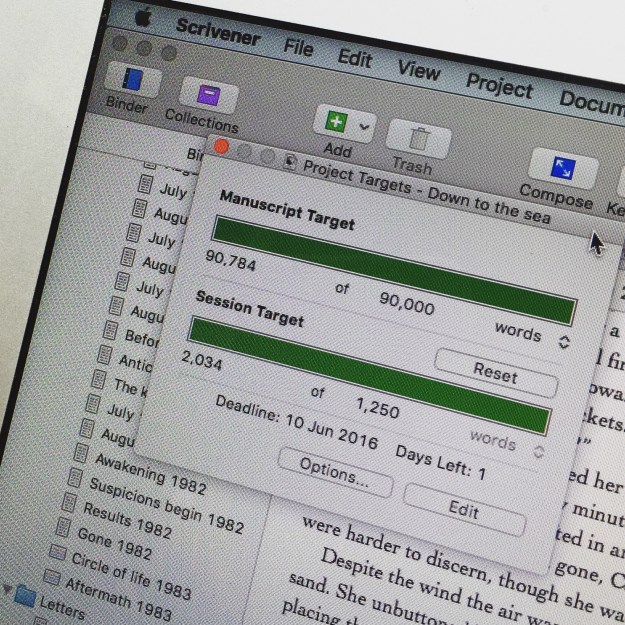
Task: Click the green Add document icon
Action: tap(334, 122)
